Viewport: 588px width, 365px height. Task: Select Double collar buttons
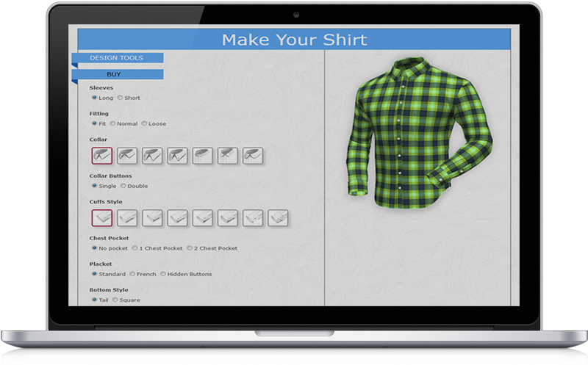click(123, 186)
